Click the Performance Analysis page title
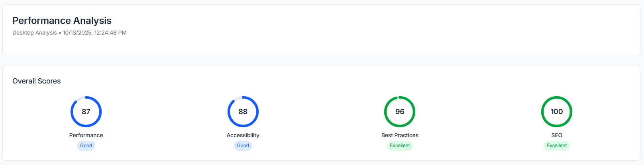The width and height of the screenshot is (644, 165). pos(62,21)
